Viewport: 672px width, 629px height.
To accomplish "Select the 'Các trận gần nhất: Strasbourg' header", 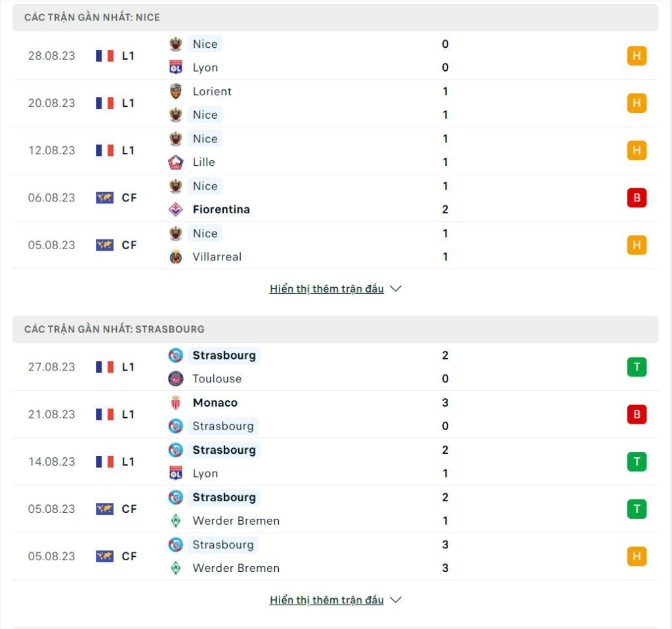I will 335,329.
